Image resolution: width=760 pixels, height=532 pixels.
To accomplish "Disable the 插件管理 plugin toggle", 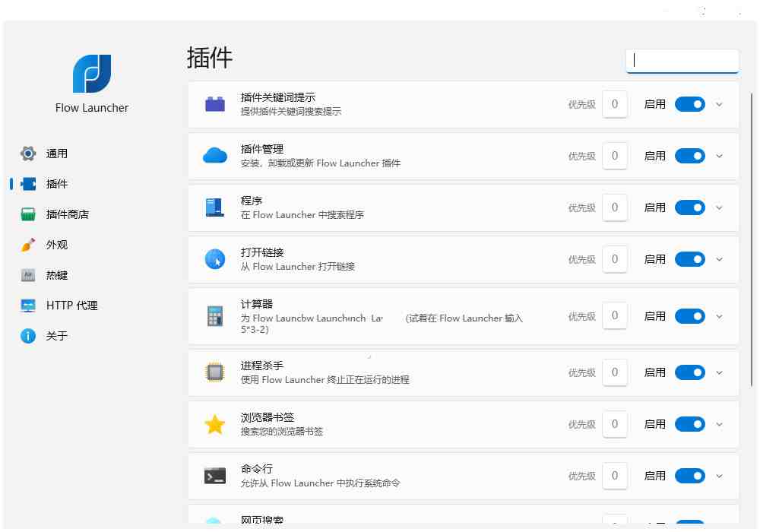I will (689, 156).
